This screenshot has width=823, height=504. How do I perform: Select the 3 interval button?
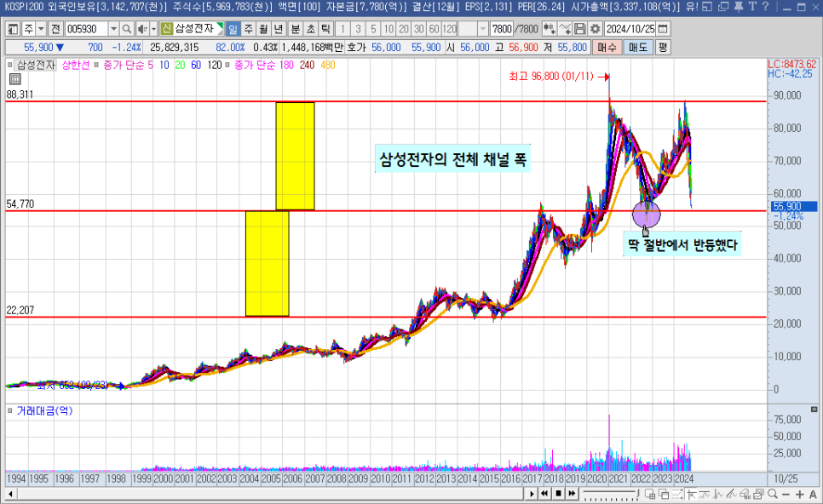(358, 29)
